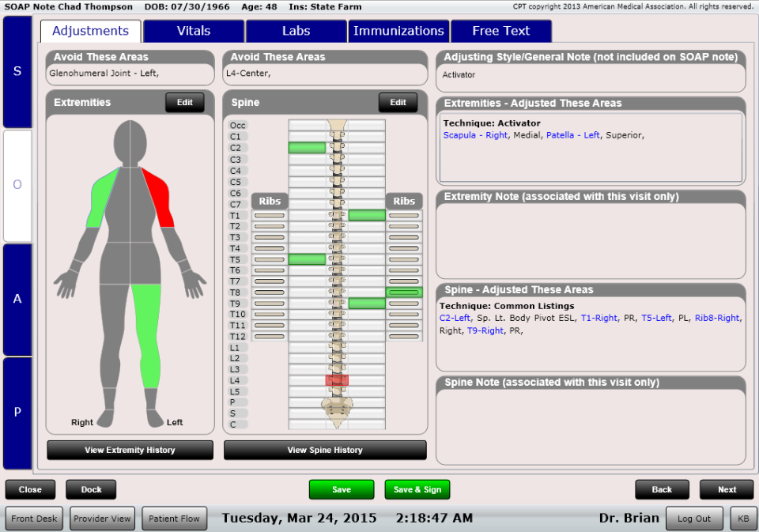759x532 pixels.
Task: Select the Occ vertebra label
Action: (237, 126)
